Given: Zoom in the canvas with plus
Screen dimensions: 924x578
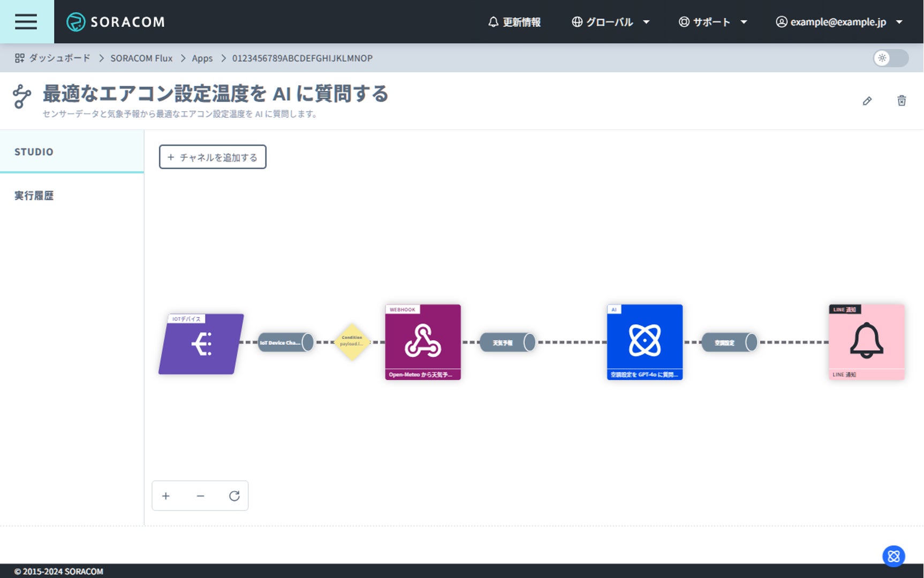Looking at the screenshot, I should 166,496.
